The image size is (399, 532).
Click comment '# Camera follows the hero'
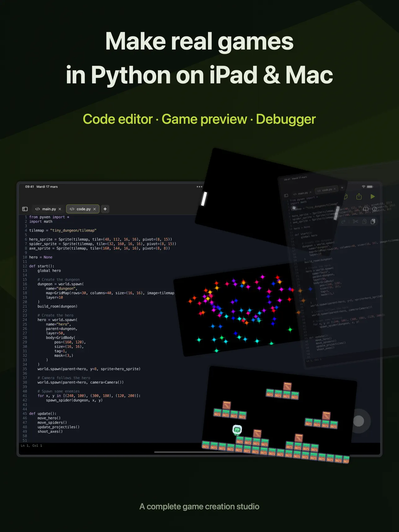pos(64,378)
